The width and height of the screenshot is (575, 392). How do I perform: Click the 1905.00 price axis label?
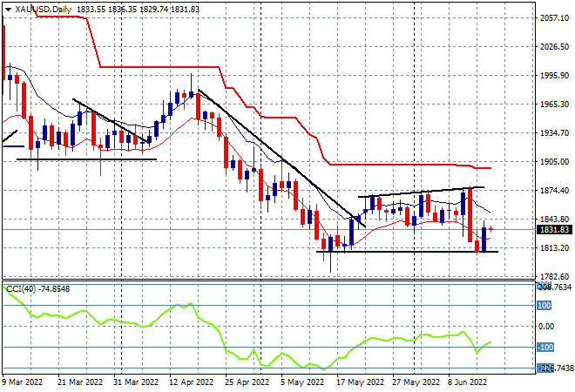[554, 162]
